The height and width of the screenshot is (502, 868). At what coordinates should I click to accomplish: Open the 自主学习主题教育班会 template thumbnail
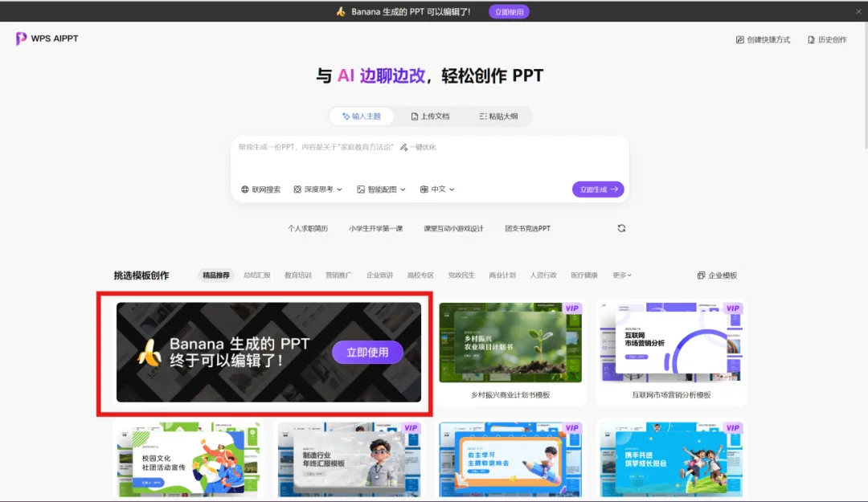[x=510, y=460]
